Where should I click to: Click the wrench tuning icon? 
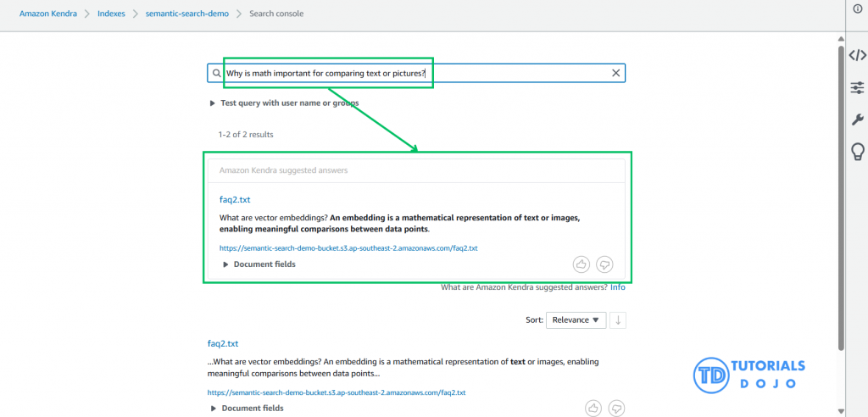tap(857, 120)
